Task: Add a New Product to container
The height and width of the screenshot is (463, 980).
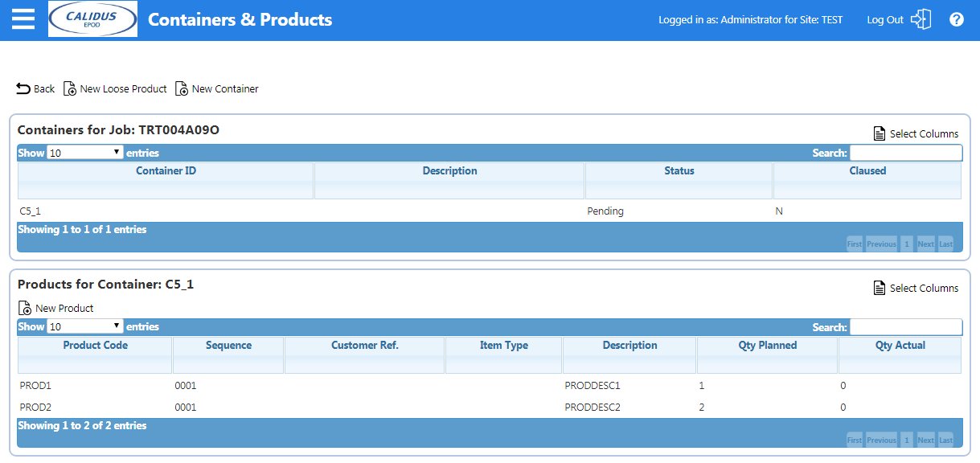Action: click(x=55, y=308)
